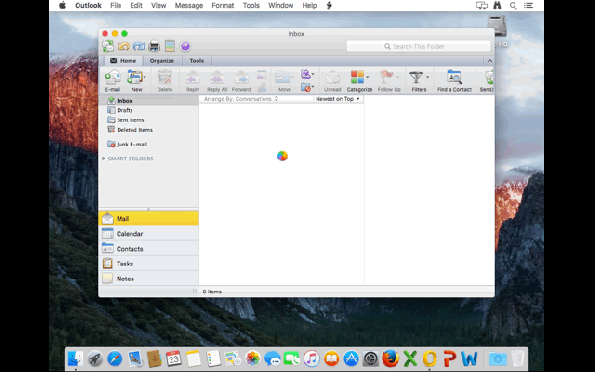This screenshot has width=595, height=372.
Task: Open Newest on Top sort dropdown
Action: pyautogui.click(x=337, y=99)
